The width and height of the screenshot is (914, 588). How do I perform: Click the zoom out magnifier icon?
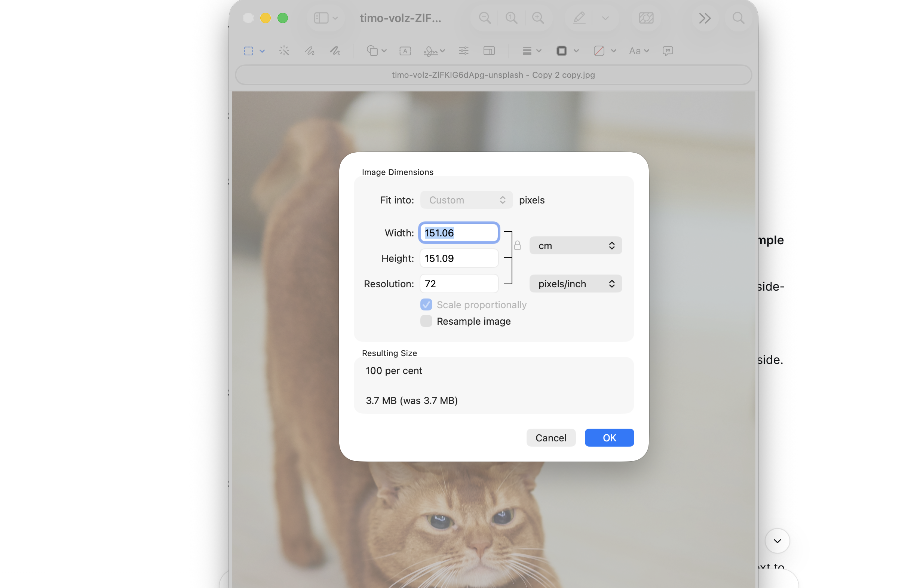[485, 18]
